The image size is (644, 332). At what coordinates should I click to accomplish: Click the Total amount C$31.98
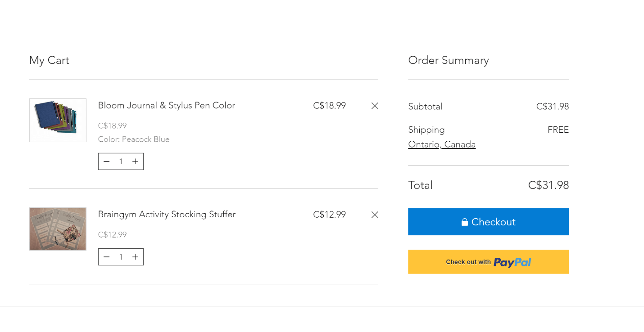click(x=549, y=185)
